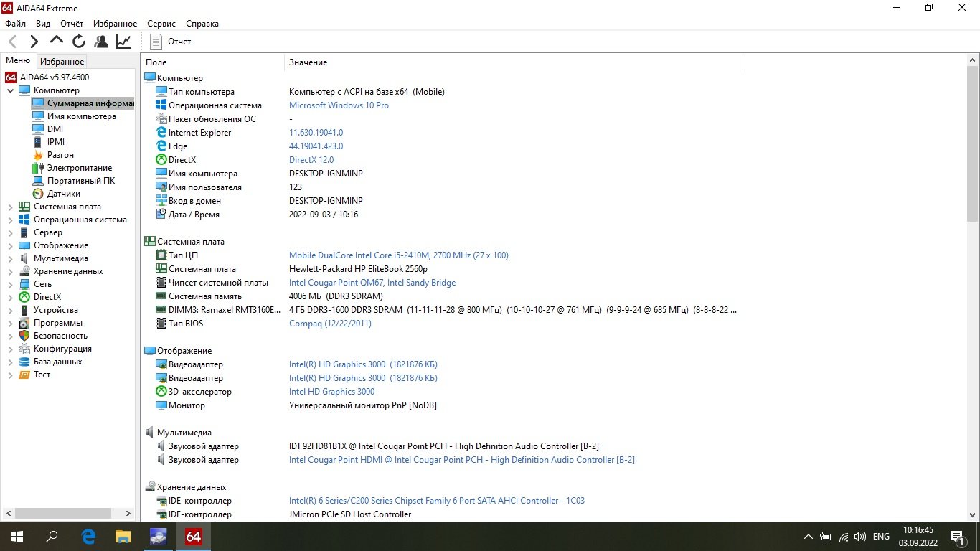Select the DMI tree item
980x551 pixels.
(55, 129)
